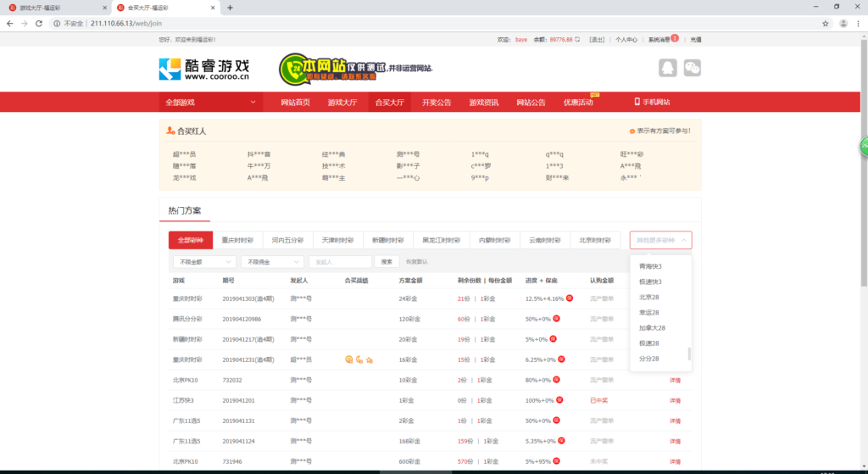Click the QQ contact icon

click(667, 69)
